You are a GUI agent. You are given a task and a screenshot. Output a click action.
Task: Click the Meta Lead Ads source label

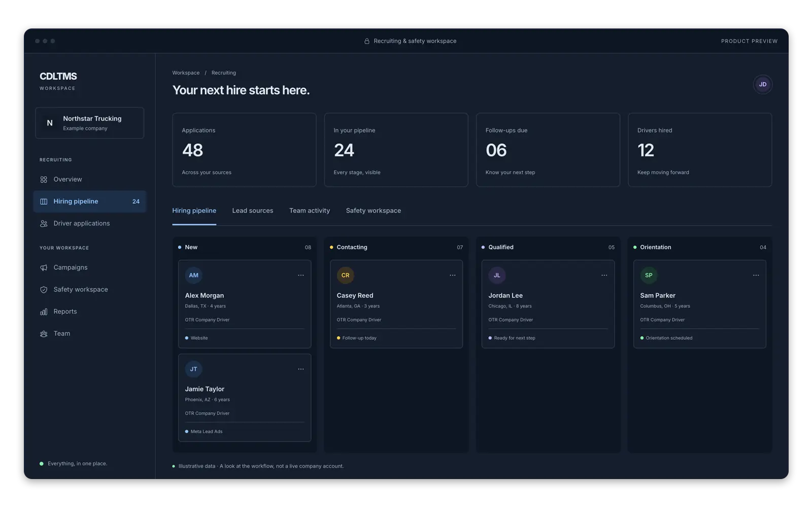[207, 432]
